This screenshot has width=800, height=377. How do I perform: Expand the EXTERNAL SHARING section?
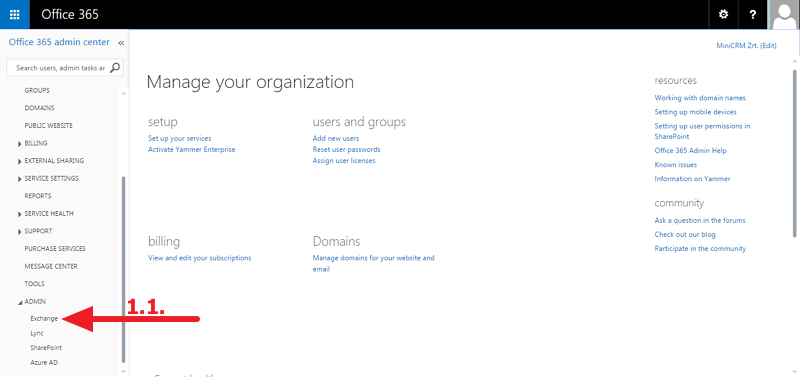pos(20,161)
